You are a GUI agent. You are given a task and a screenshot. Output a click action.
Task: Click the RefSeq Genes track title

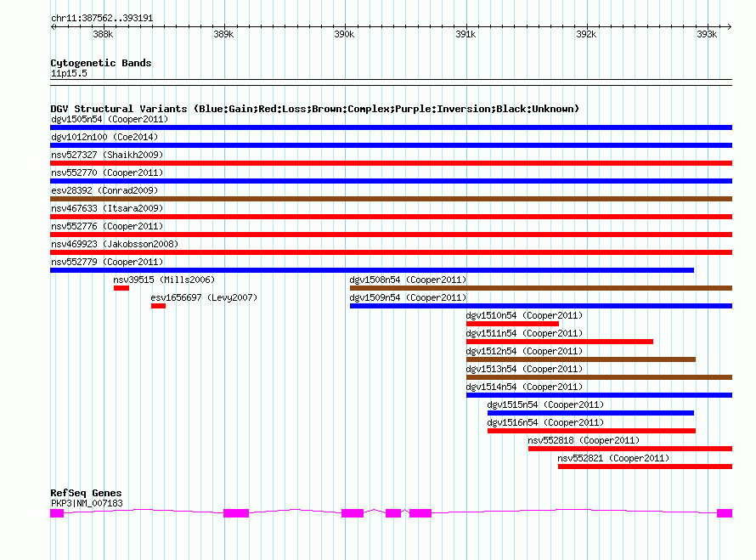(86, 493)
